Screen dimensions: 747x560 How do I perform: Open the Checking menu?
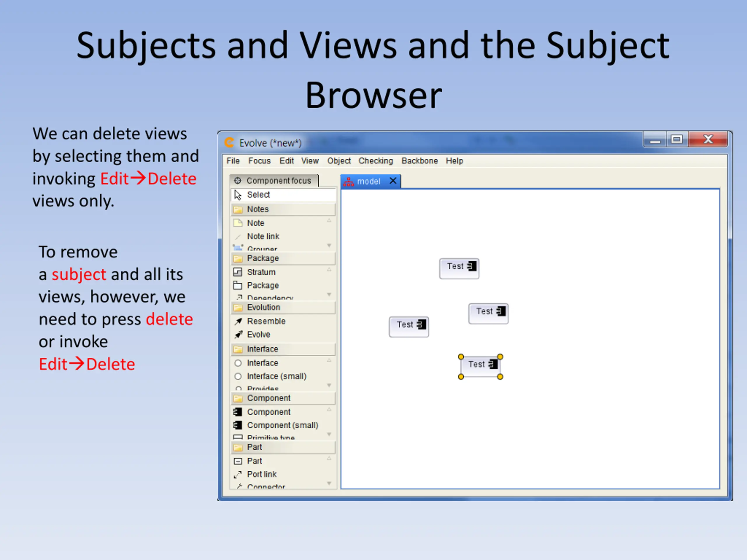pos(376,161)
